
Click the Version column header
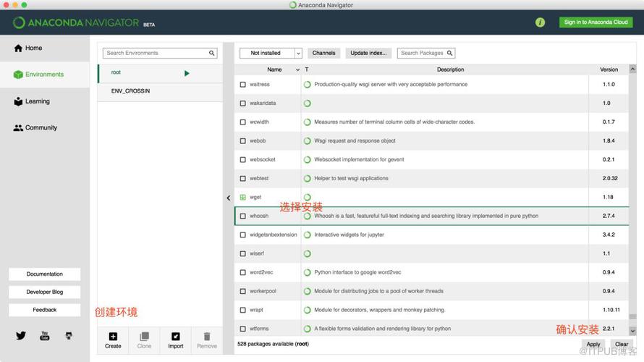pyautogui.click(x=609, y=70)
